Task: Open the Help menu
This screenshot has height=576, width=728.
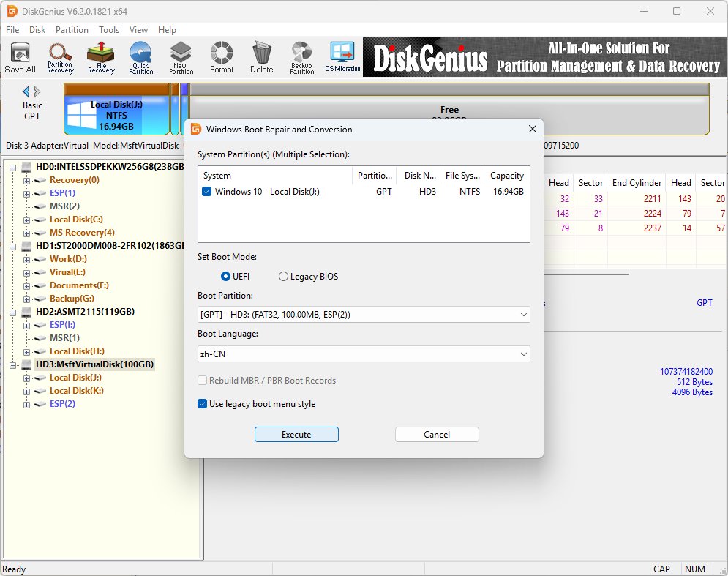Action: click(167, 30)
